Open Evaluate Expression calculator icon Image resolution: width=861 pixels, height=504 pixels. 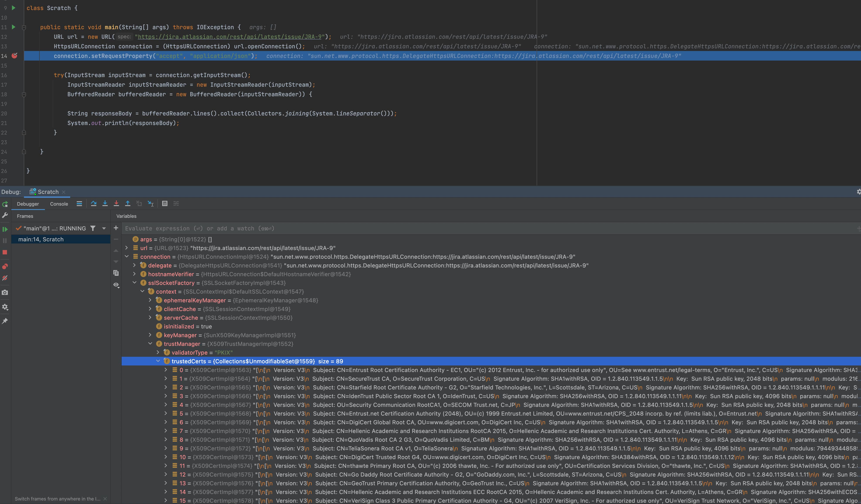[x=165, y=203]
